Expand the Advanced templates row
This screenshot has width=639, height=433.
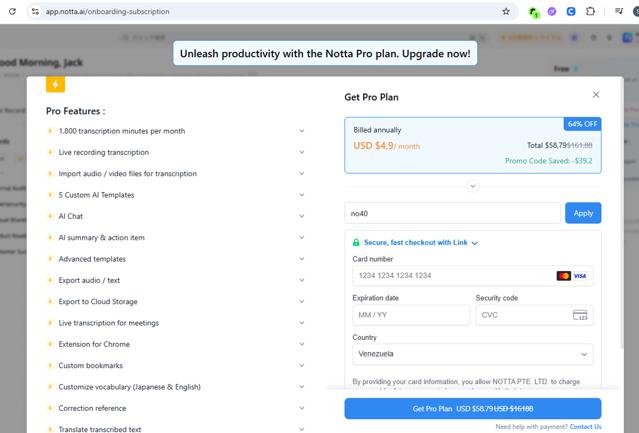pyautogui.click(x=302, y=259)
